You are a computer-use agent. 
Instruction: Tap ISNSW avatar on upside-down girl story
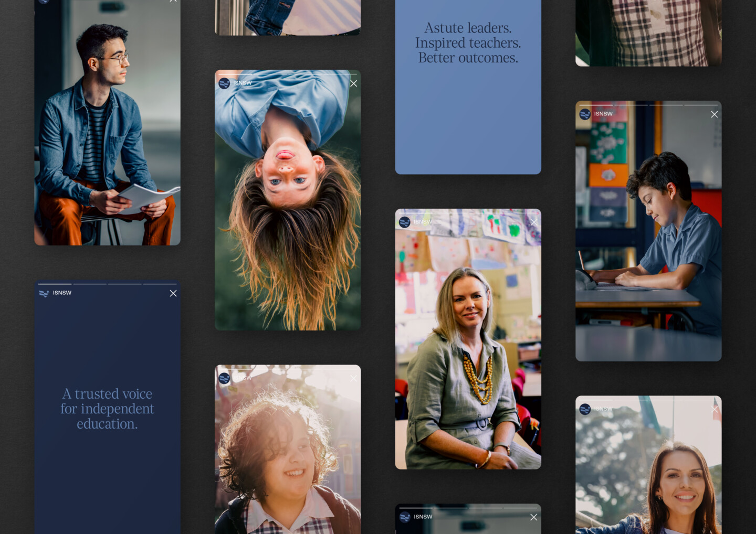224,83
